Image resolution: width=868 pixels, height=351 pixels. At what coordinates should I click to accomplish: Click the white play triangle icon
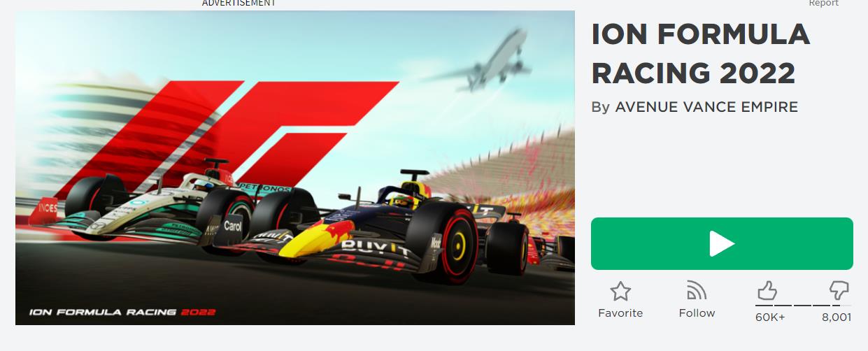[722, 243]
